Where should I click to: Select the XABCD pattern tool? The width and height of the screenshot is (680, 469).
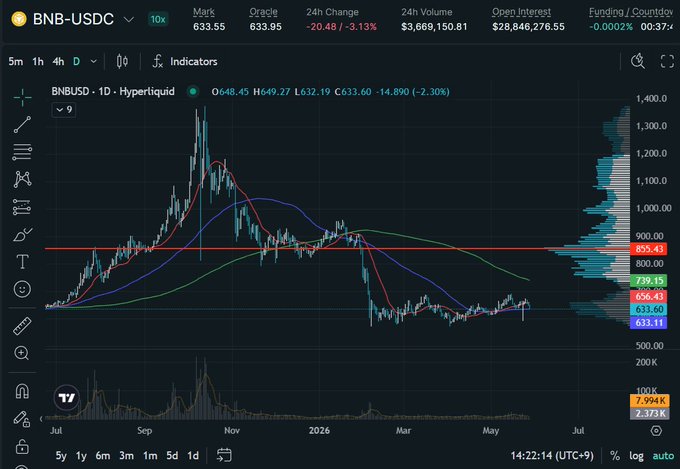[22, 179]
